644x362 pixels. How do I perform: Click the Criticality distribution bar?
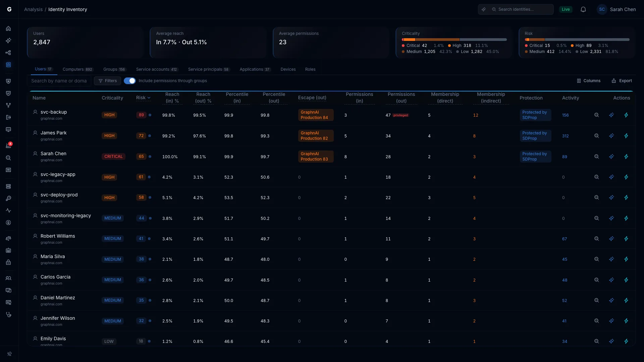pos(454,40)
